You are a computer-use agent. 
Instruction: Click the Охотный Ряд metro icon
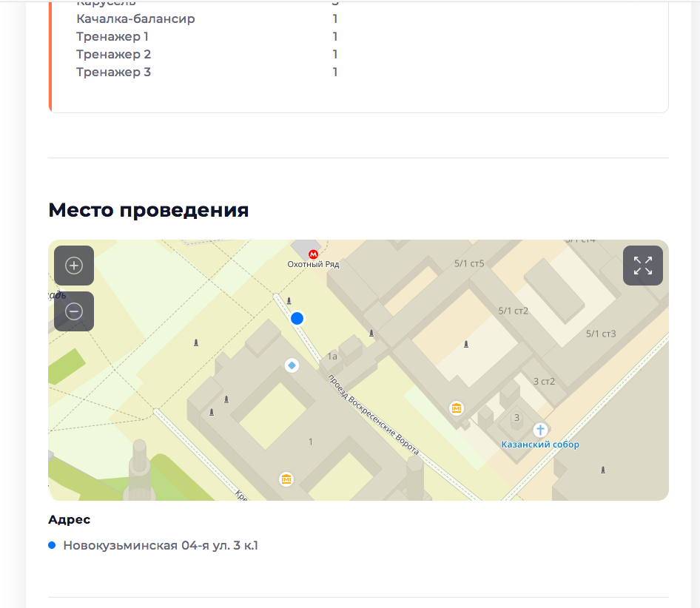point(314,254)
